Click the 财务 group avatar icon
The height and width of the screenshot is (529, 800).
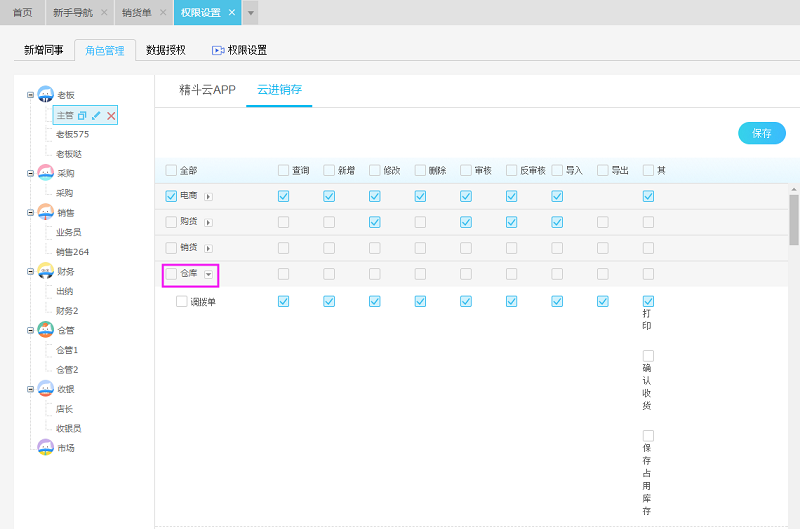pyautogui.click(x=45, y=271)
